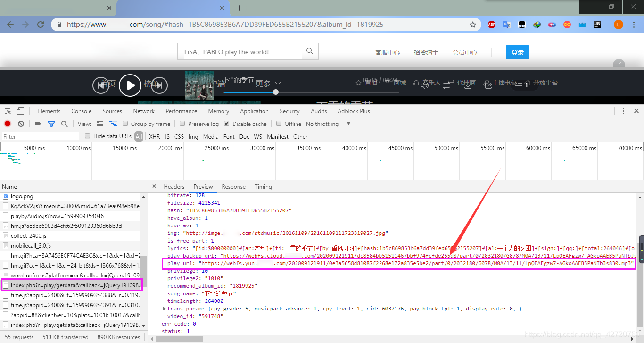This screenshot has height=343, width=644.
Task: Open the 客服中心 link
Action: tap(388, 52)
